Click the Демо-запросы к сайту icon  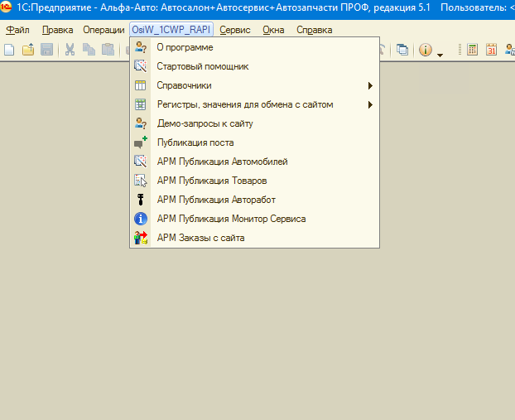141,123
